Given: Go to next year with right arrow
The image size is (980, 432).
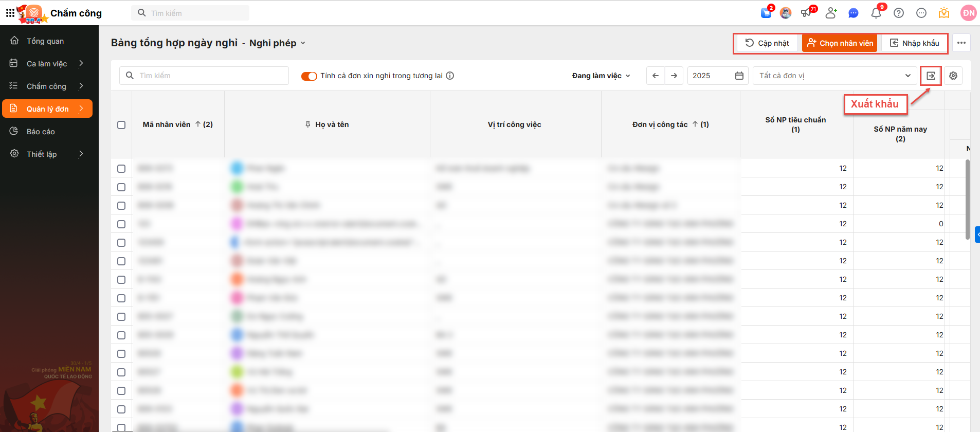Looking at the screenshot, I should tap(674, 76).
